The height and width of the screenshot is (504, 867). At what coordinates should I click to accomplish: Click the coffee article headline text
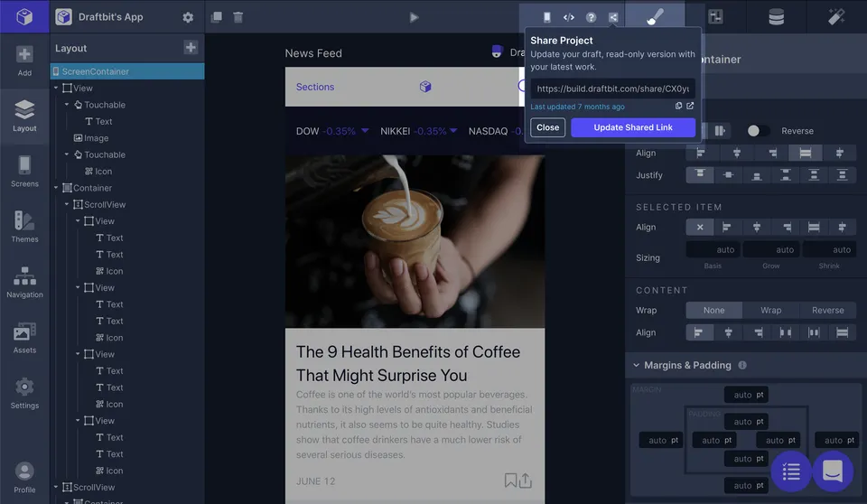coord(408,363)
